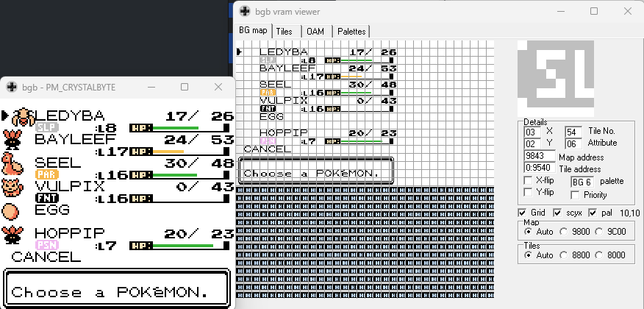Minimize the bgb game window
The height and width of the screenshot is (309, 644).
151,87
